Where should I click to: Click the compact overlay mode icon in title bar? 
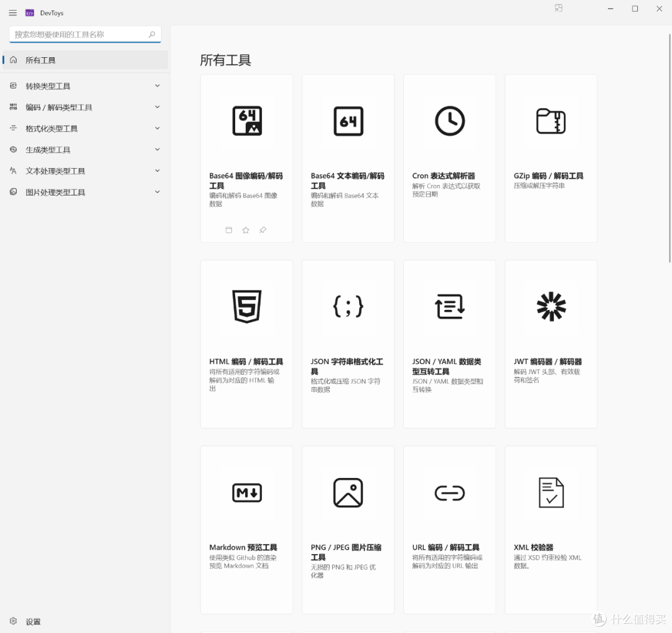pos(558,8)
